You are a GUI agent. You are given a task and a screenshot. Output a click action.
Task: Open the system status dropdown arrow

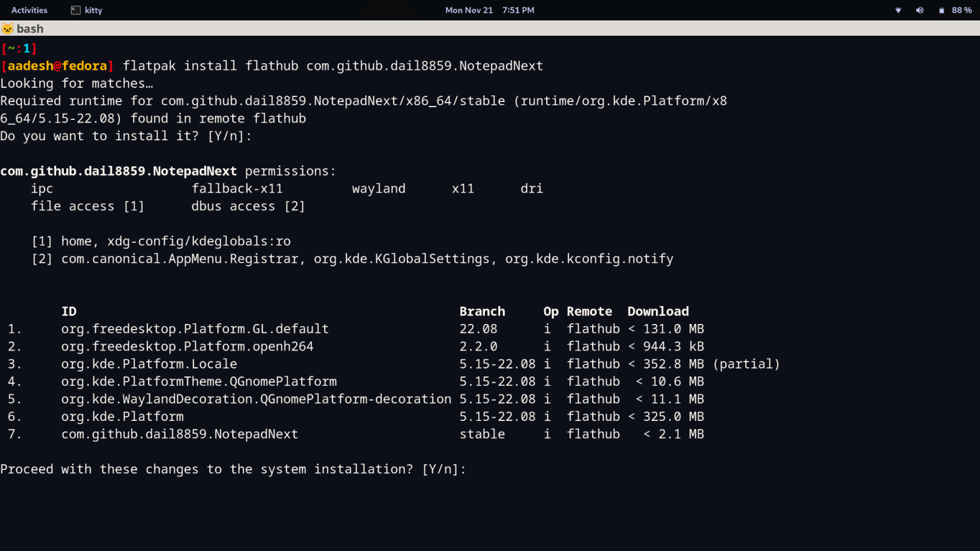click(898, 10)
